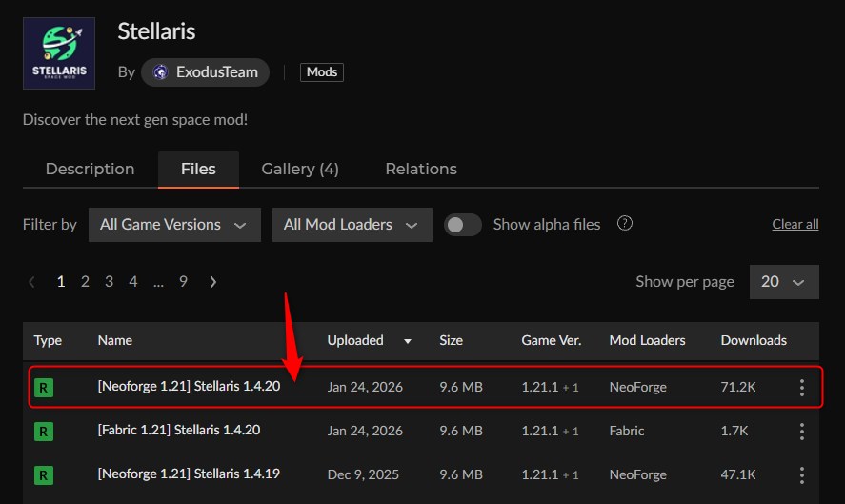Select the Files tab

click(x=198, y=169)
